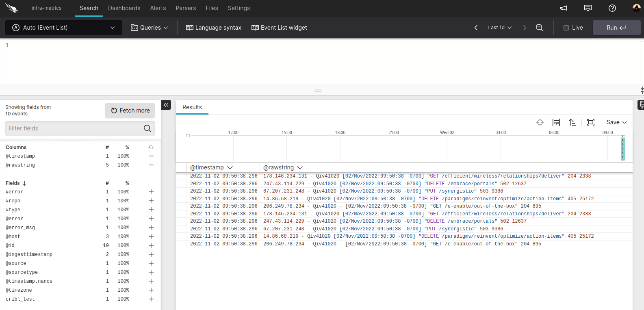Toggle fullscreen results view icon

591,122
